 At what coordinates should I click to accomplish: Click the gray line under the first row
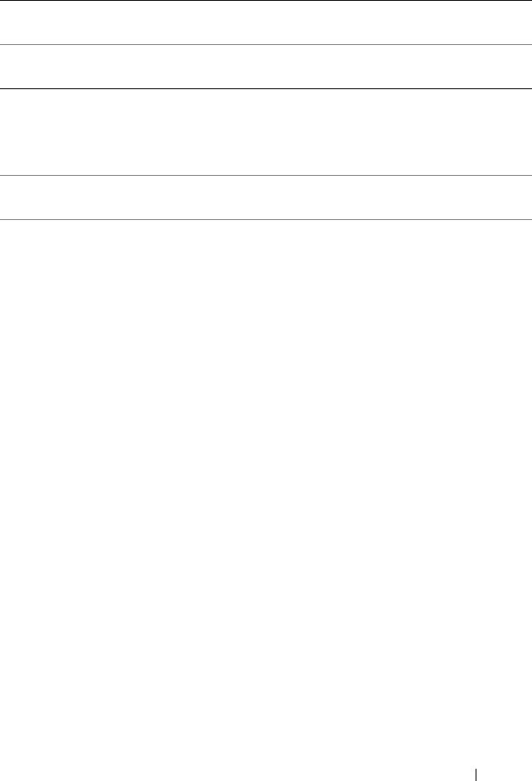click(266, 44)
